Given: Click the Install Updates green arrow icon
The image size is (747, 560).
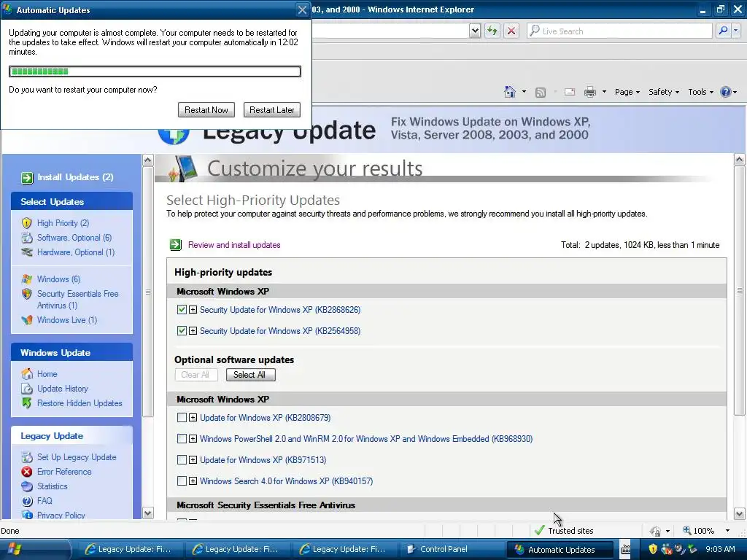Looking at the screenshot, I should tap(27, 178).
